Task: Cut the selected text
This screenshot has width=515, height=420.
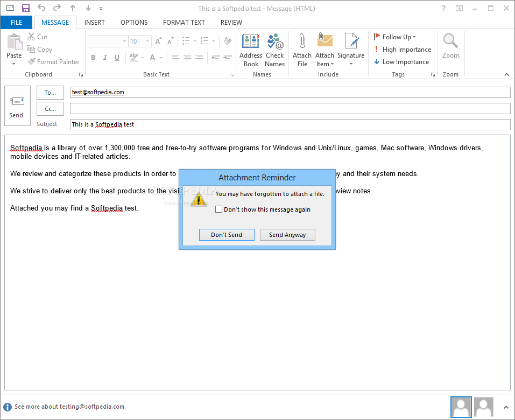Action: click(38, 37)
